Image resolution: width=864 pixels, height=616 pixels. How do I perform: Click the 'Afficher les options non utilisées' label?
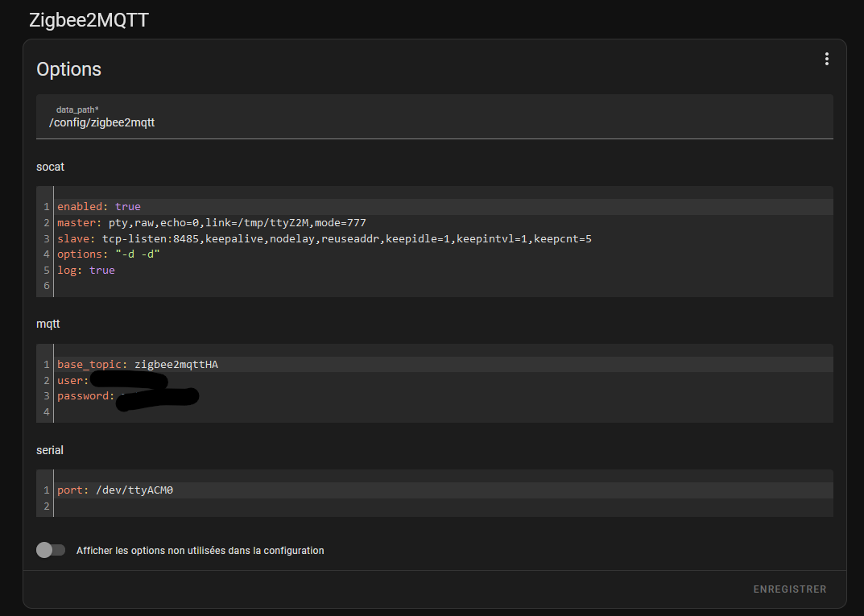pos(200,551)
